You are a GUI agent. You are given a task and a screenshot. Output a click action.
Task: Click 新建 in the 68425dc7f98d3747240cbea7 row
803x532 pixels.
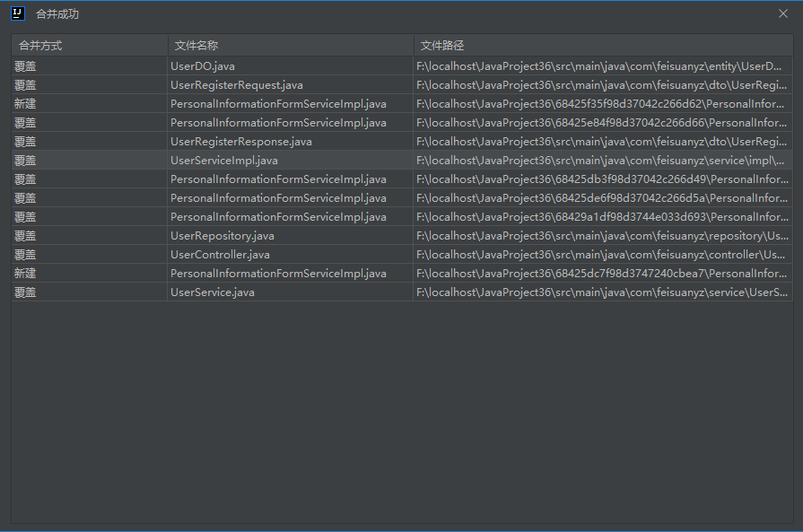click(x=25, y=274)
